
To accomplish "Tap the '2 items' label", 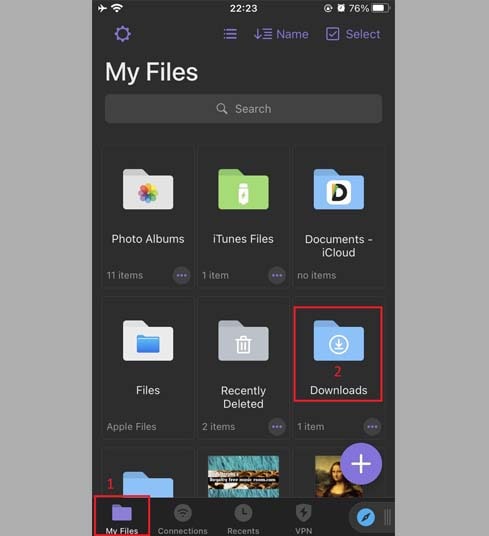I will [x=218, y=427].
